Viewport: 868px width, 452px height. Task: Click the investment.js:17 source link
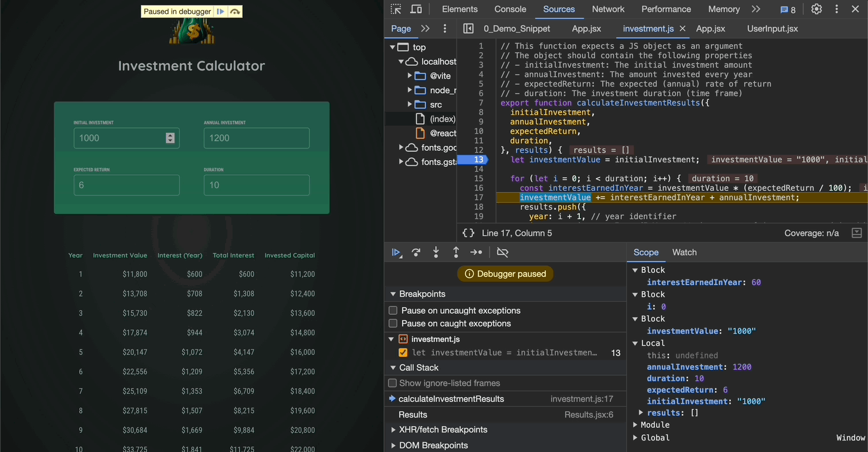pos(582,399)
